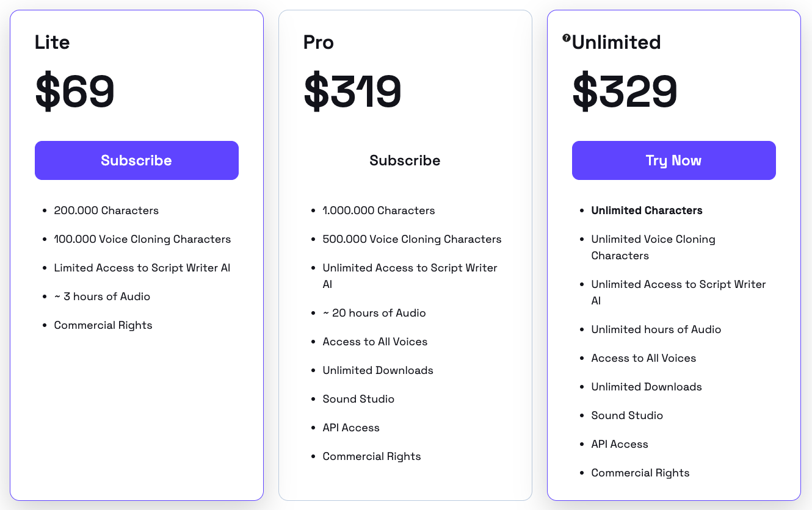The image size is (812, 510).
Task: Click Sound Studio in the Pro plan
Action: 358,399
